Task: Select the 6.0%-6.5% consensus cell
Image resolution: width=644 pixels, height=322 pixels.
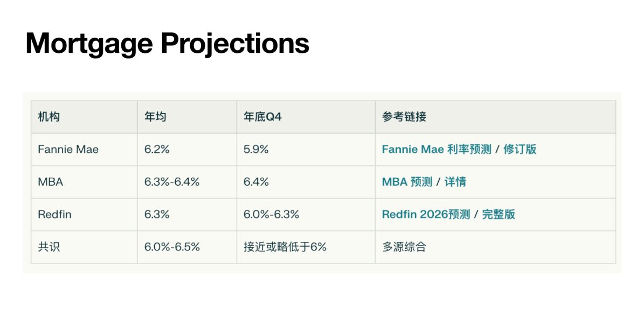Action: click(188, 247)
